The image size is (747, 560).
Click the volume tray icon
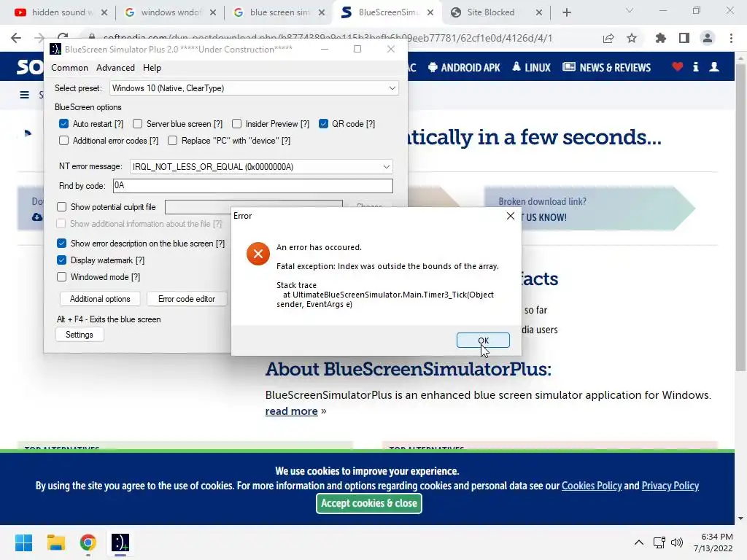pos(676,542)
